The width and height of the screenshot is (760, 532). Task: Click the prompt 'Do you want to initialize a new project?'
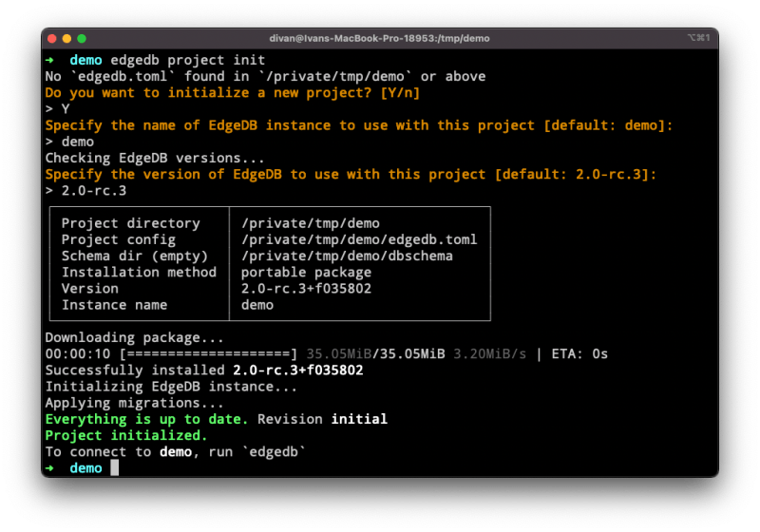[208, 92]
